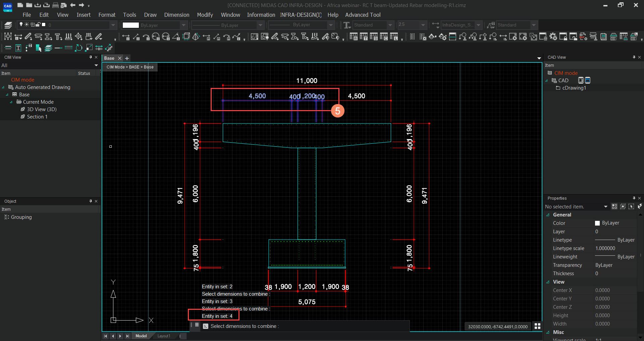Add a new drawing tab with plus icon
The width and height of the screenshot is (644, 341).
pos(127,58)
